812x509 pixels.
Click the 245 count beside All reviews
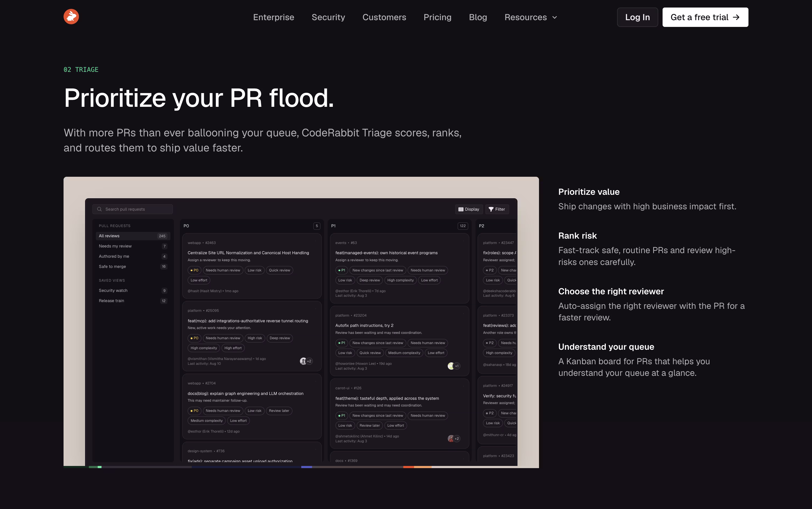[x=162, y=236]
